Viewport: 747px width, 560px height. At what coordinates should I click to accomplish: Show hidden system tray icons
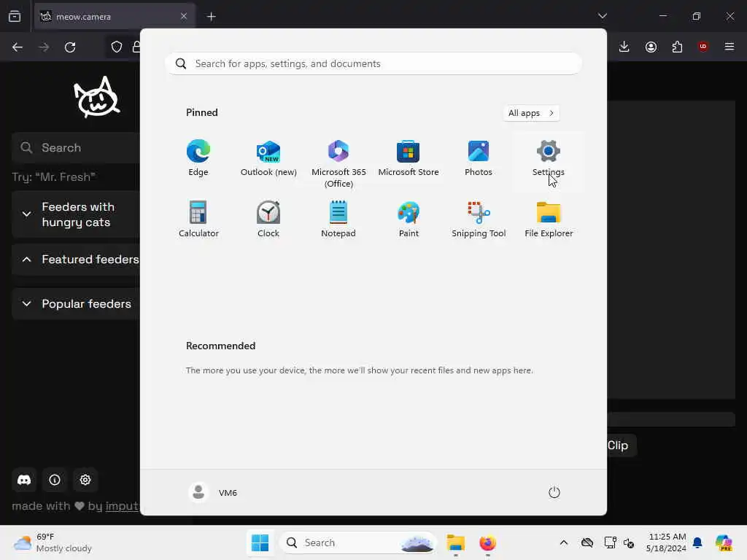(x=564, y=542)
